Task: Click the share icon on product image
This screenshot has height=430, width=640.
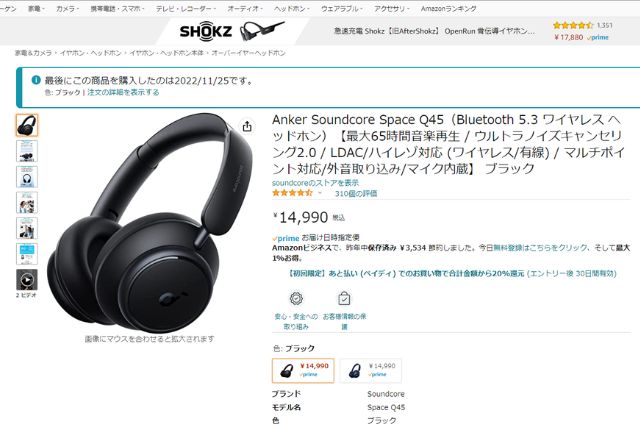Action: click(247, 126)
